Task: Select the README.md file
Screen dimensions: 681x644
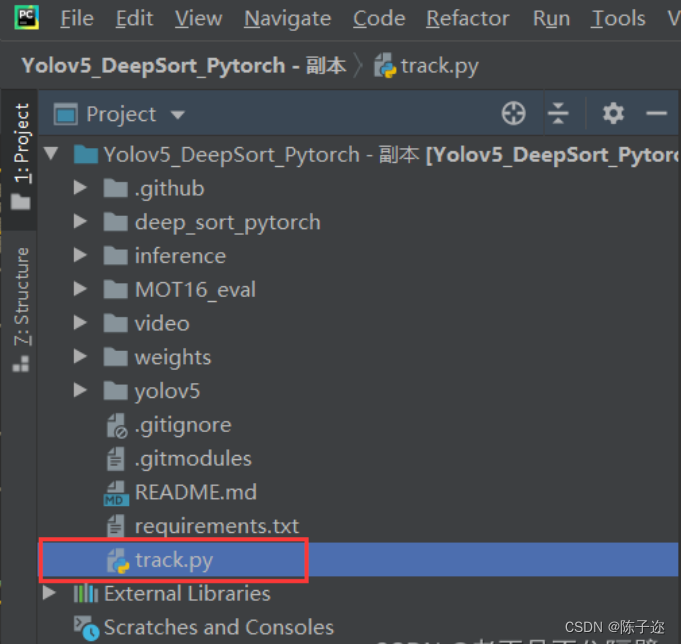Action: pyautogui.click(x=196, y=492)
